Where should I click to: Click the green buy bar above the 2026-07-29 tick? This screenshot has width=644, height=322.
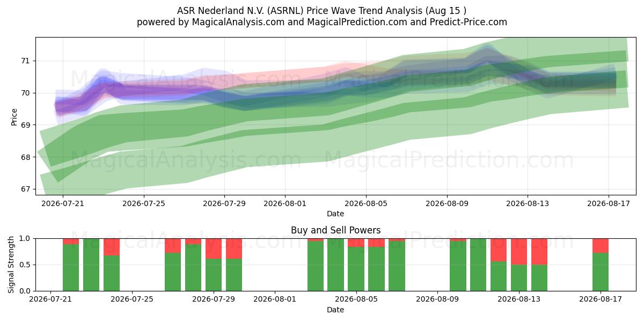[214, 275]
